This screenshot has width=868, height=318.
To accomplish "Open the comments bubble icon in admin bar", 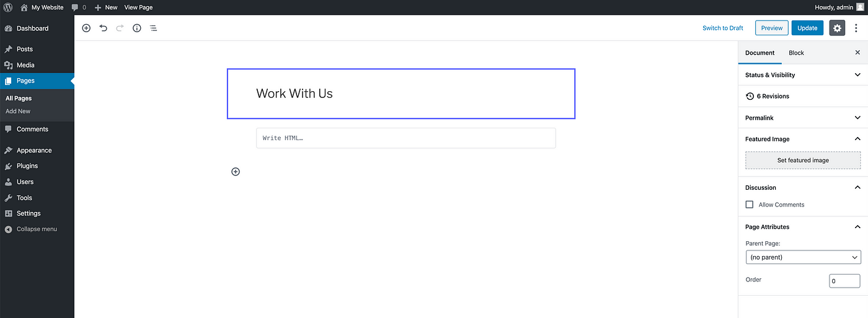I will point(75,7).
